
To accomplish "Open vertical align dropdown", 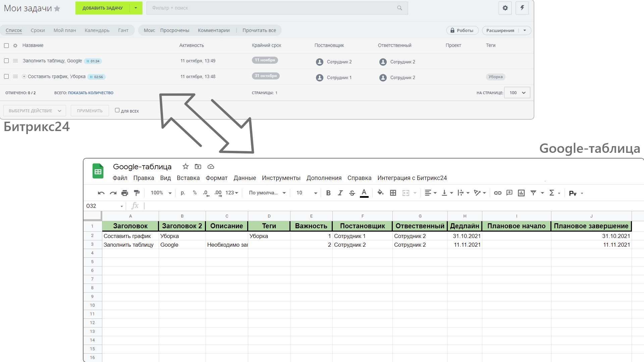I will tap(447, 193).
